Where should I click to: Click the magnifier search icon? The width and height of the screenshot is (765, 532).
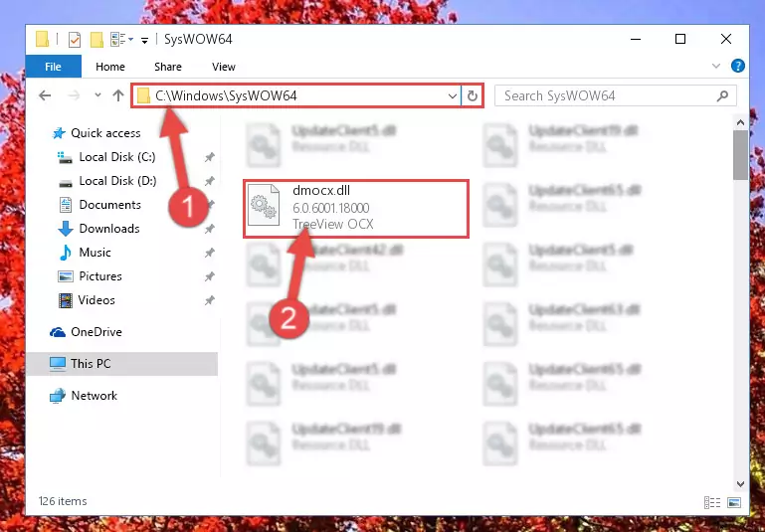722,95
